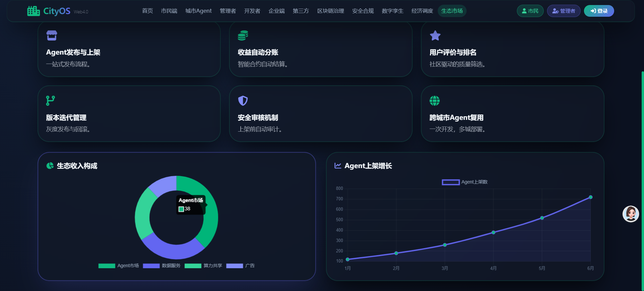Screen dimensions: 644x291
Task: Click the globe icon above 跨城市Agent复用
Action: click(x=435, y=100)
